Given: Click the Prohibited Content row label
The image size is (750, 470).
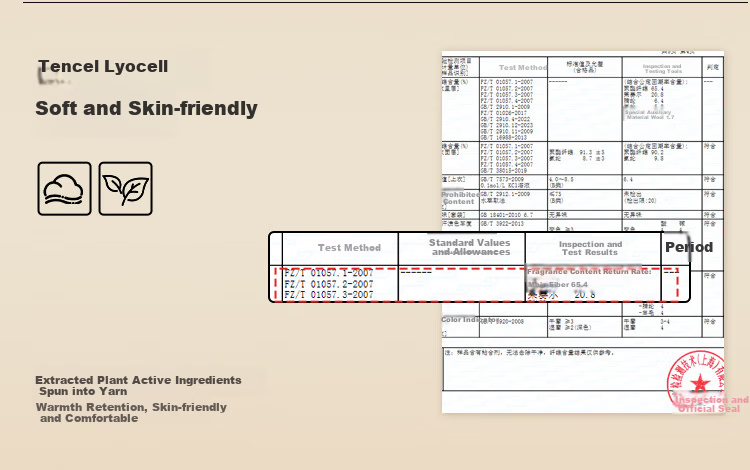Looking at the screenshot, I should point(460,198).
